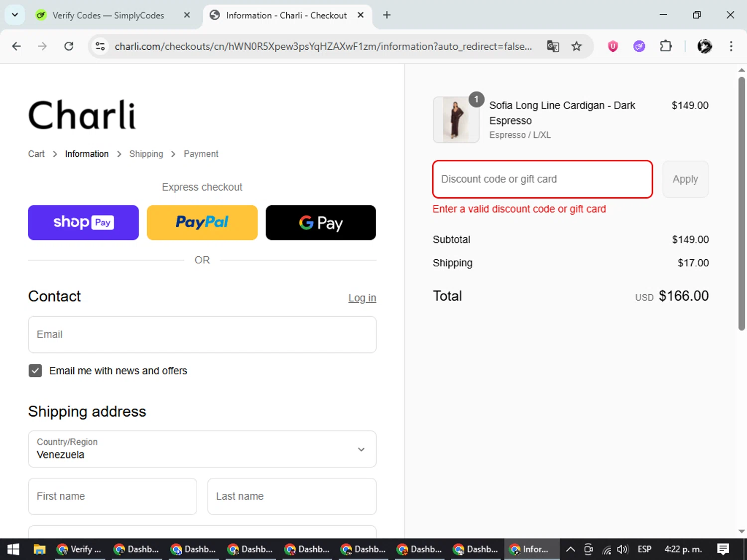Bookmark this page with the star
This screenshot has height=560, width=747.
[x=576, y=46]
